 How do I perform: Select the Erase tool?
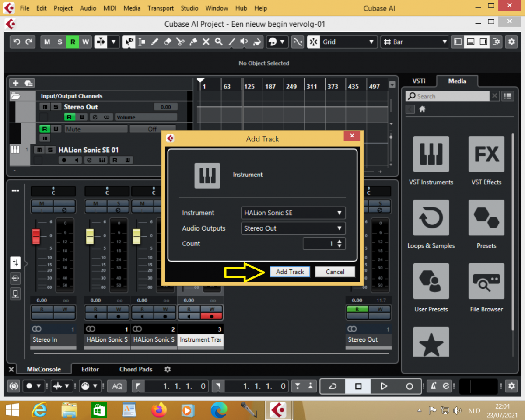pyautogui.click(x=167, y=42)
